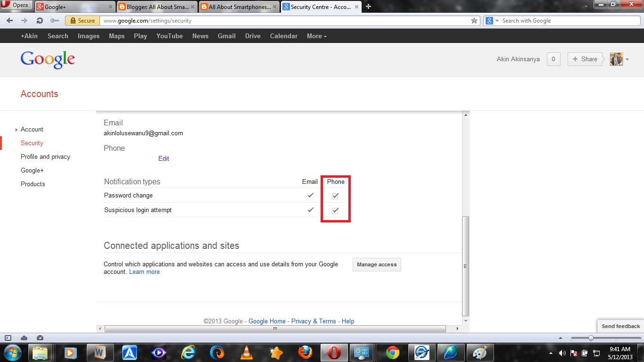644x362 pixels.
Task: Open the Opera main menu button
Action: [x=17, y=5]
